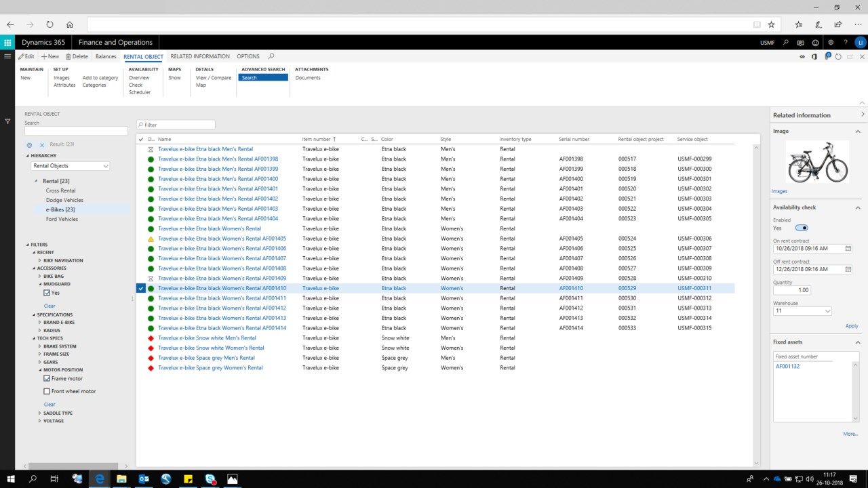Click Add to category under Set up
The height and width of the screenshot is (488, 868).
click(100, 78)
